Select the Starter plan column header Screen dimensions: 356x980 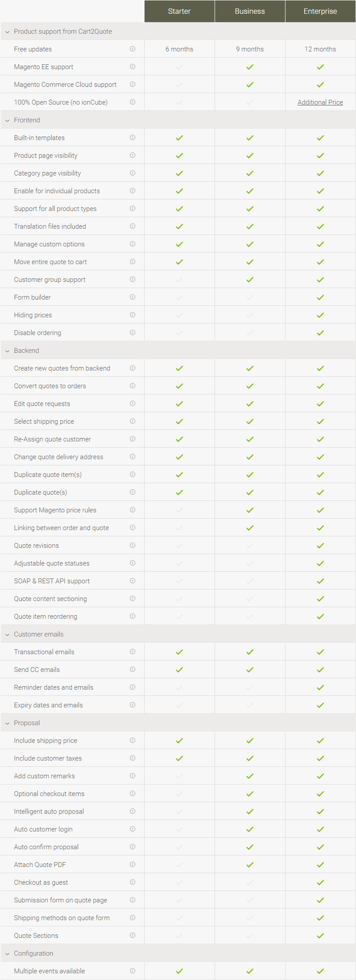tap(179, 11)
